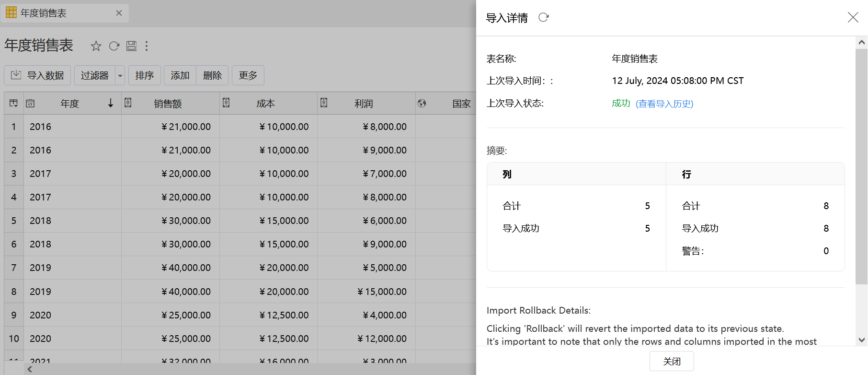Click the 过滤器 button
The height and width of the screenshot is (375, 868).
coord(95,75)
